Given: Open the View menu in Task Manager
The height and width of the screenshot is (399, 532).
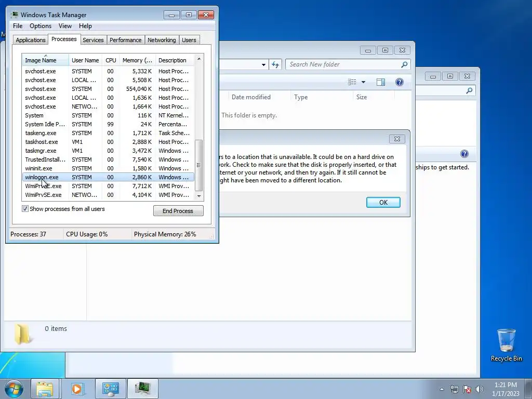Looking at the screenshot, I should click(x=65, y=26).
